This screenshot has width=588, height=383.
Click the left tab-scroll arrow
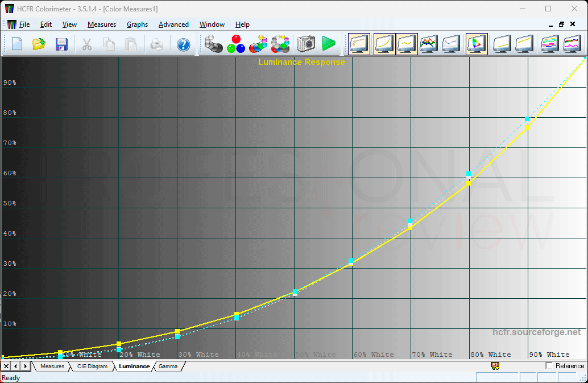pyautogui.click(x=16, y=366)
